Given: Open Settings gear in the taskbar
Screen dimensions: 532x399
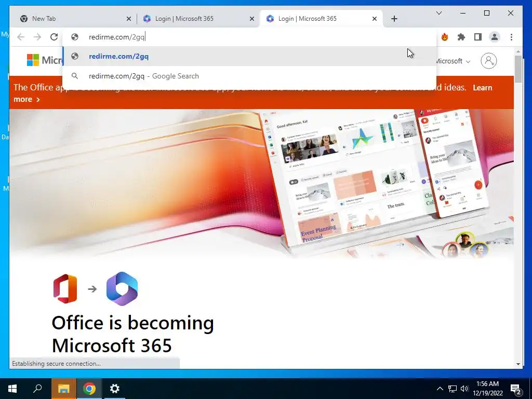Looking at the screenshot, I should [x=115, y=389].
